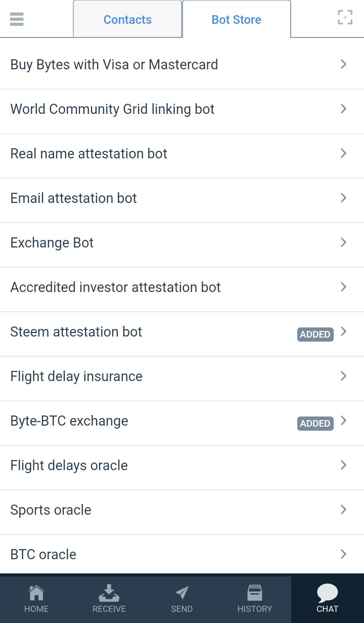Viewport: 364px width, 623px height.
Task: Tap the QR code scan icon
Action: [x=345, y=18]
